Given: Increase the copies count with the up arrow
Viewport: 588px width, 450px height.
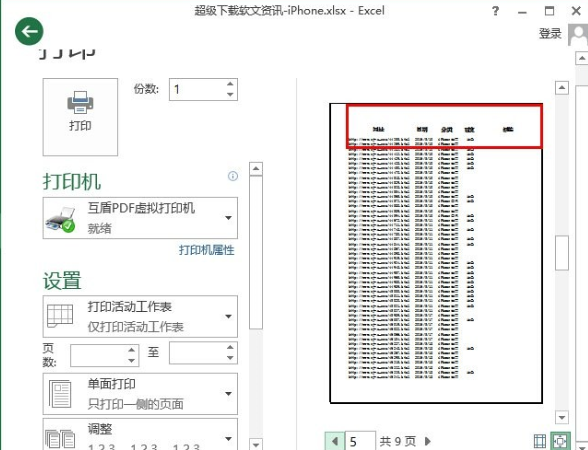Looking at the screenshot, I should pos(230,84).
